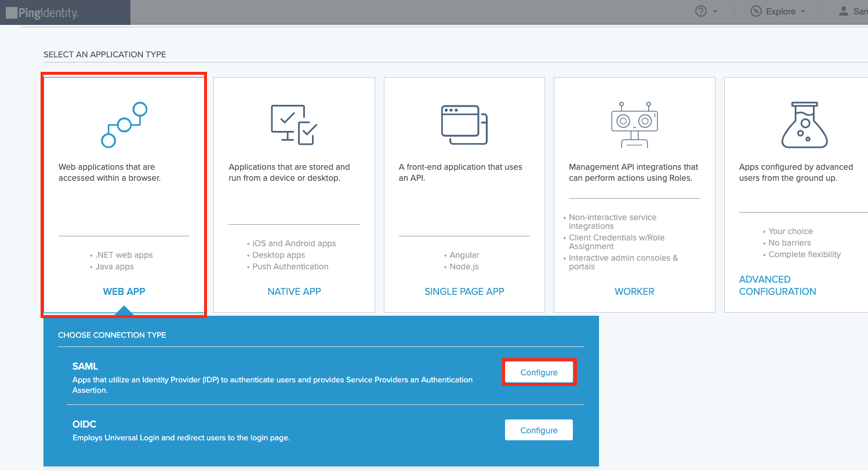Click the Single Page App browser window icon
The height and width of the screenshot is (471, 868).
(464, 123)
